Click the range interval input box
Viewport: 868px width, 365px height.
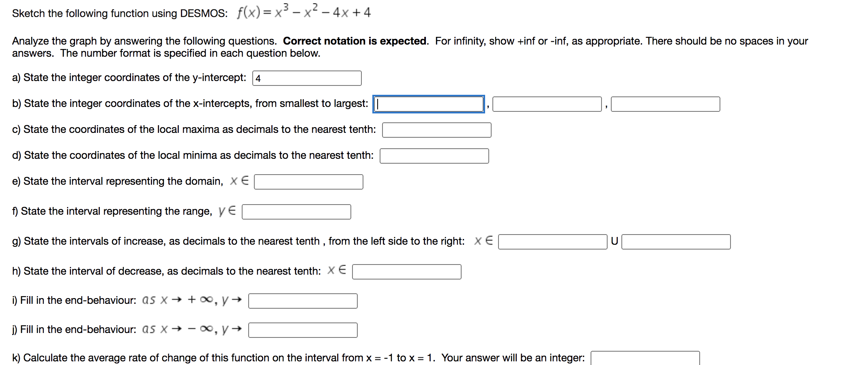coord(296,212)
